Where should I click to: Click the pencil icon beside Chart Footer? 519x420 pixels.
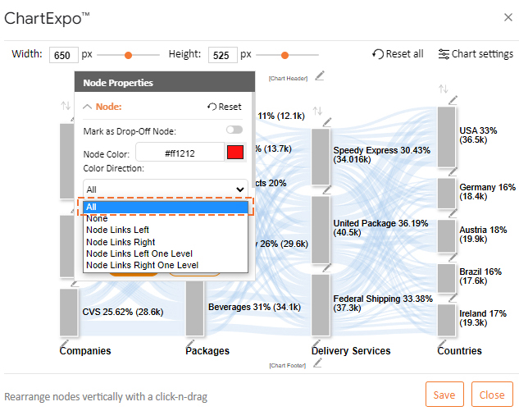coord(318,363)
